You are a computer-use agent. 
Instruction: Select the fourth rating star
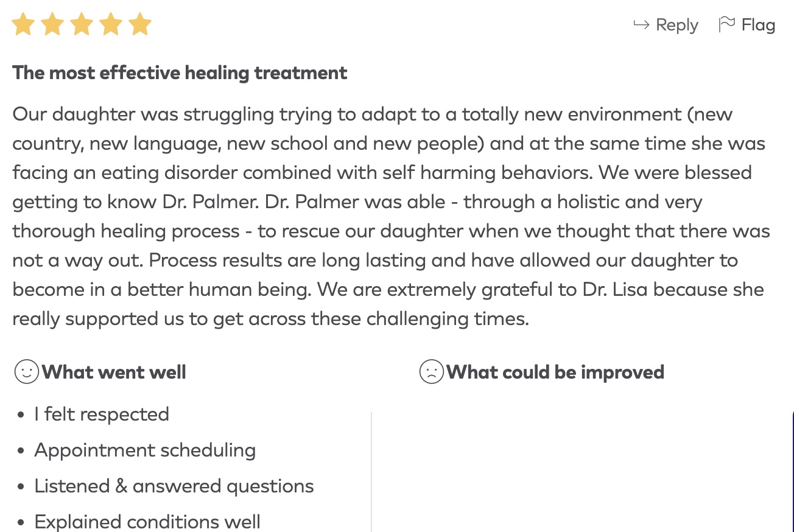coord(111,25)
